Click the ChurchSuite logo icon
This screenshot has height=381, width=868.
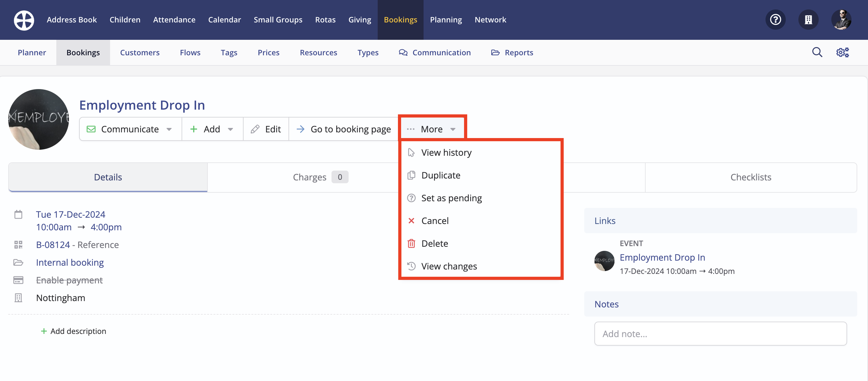(24, 20)
